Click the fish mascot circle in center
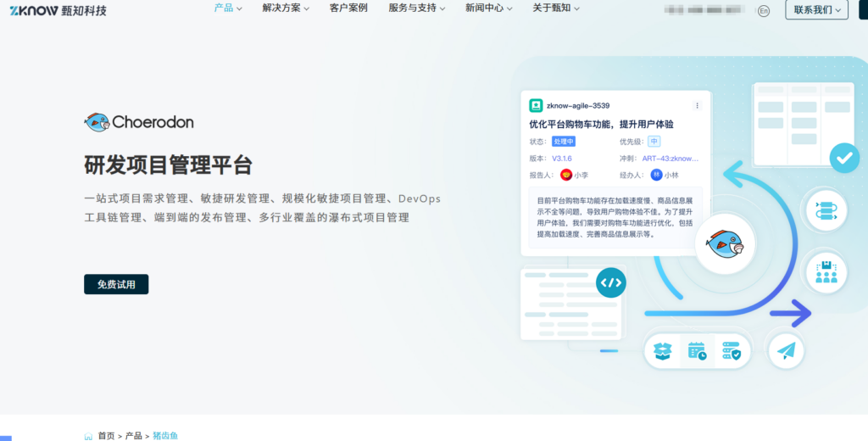 coord(726,243)
